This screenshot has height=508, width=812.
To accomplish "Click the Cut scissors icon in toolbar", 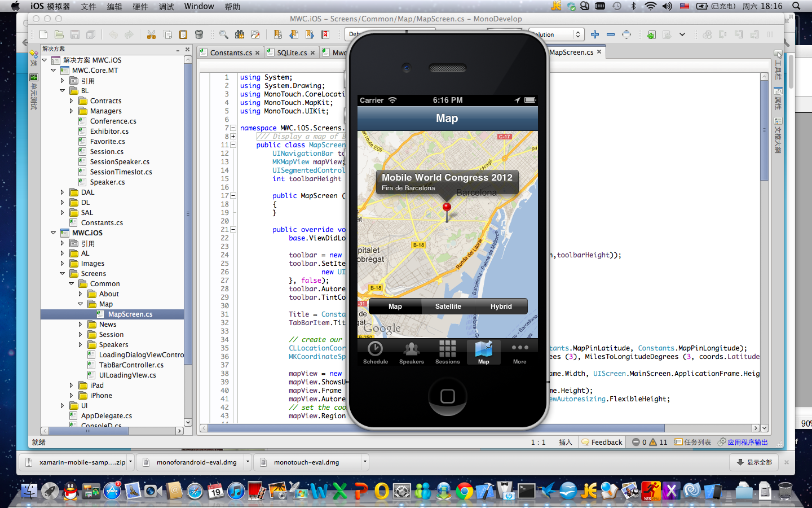I will (x=151, y=34).
